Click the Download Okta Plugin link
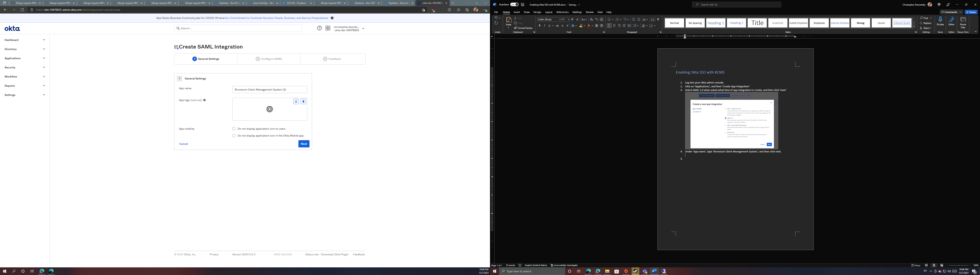This screenshot has width=980, height=275. point(334,254)
